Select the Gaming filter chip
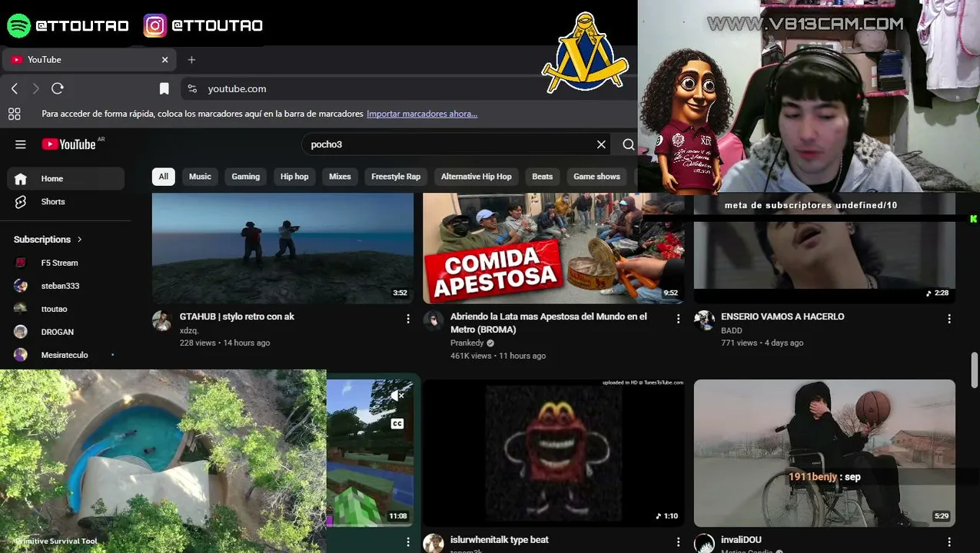This screenshot has height=553, width=980. 246,177
